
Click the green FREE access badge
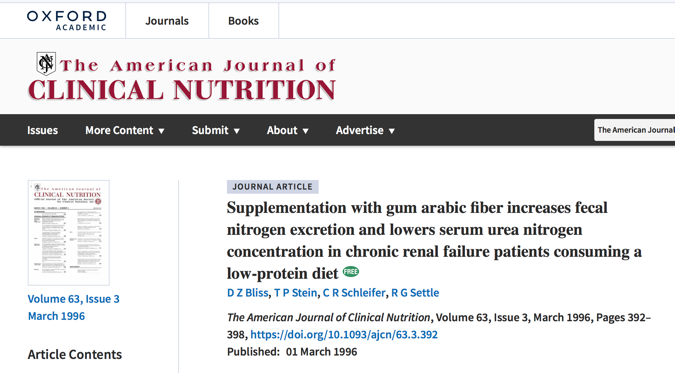pyautogui.click(x=351, y=272)
